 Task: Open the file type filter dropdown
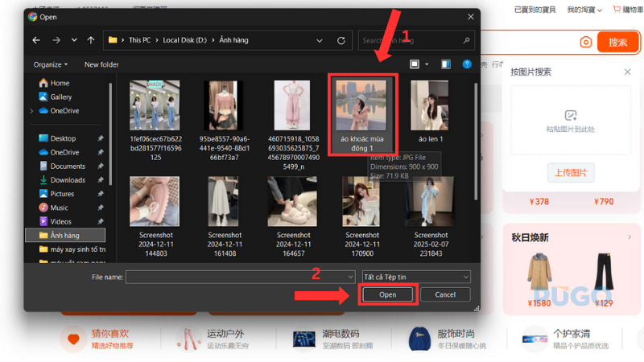pyautogui.click(x=415, y=277)
